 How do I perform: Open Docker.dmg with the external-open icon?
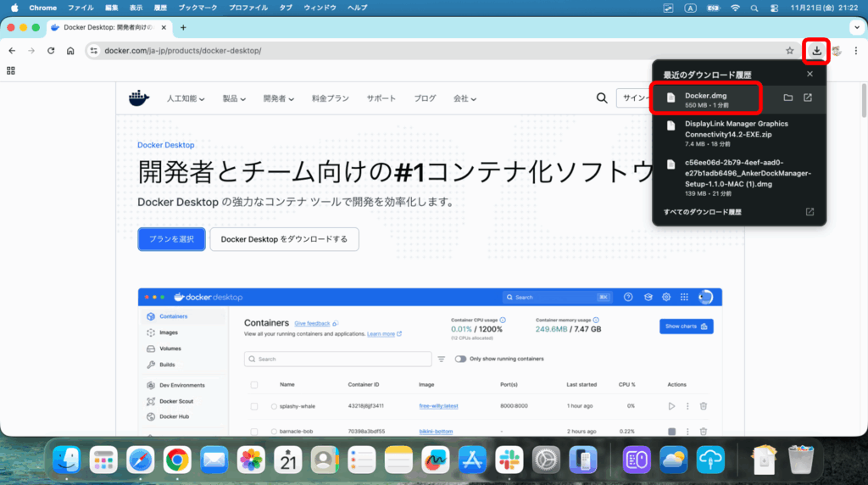[x=808, y=98]
